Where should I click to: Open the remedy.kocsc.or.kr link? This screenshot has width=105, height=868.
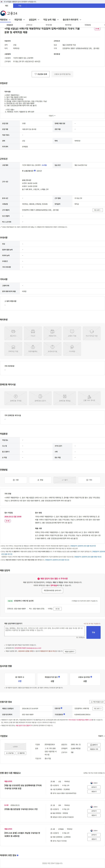(x=28, y=648)
